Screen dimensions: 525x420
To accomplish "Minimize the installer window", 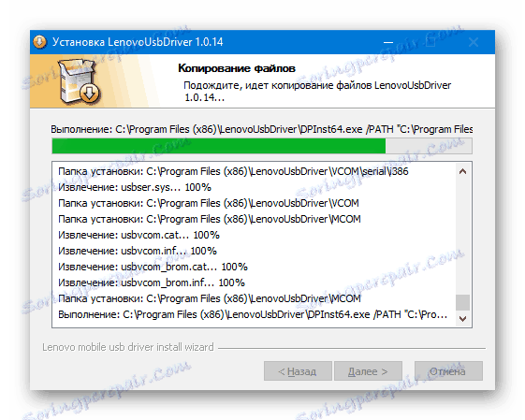I will click(x=388, y=42).
